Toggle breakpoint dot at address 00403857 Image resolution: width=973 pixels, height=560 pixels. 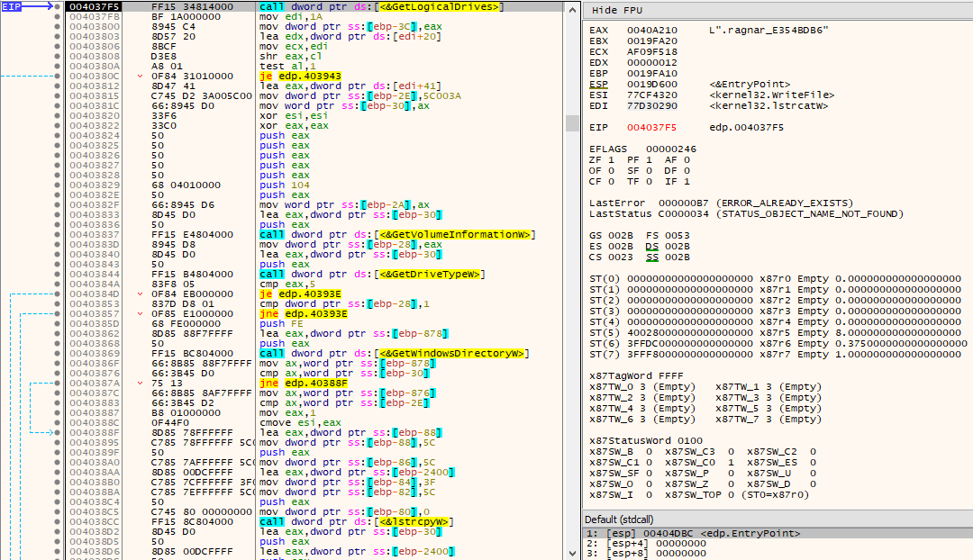click(57, 314)
